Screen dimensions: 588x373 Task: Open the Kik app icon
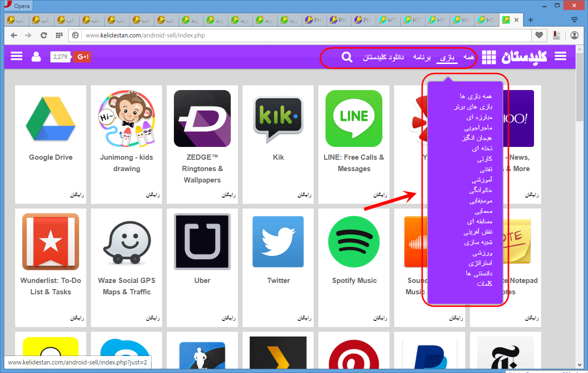point(278,118)
